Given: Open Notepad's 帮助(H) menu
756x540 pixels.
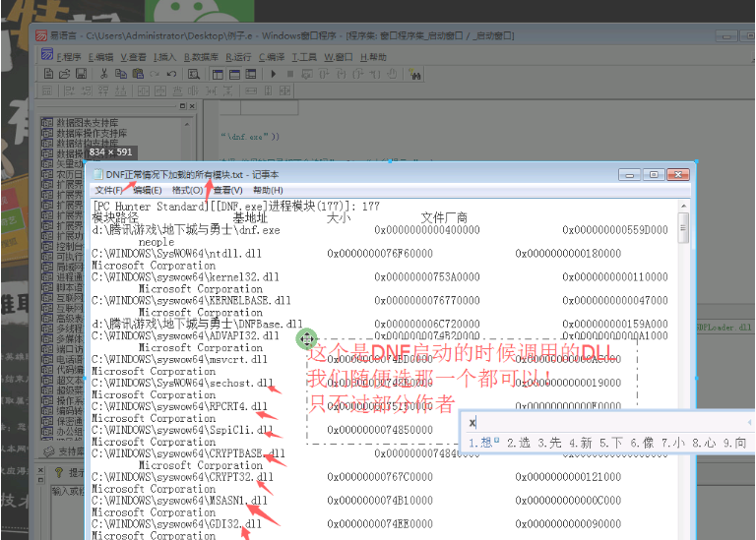Looking at the screenshot, I should tap(268, 190).
